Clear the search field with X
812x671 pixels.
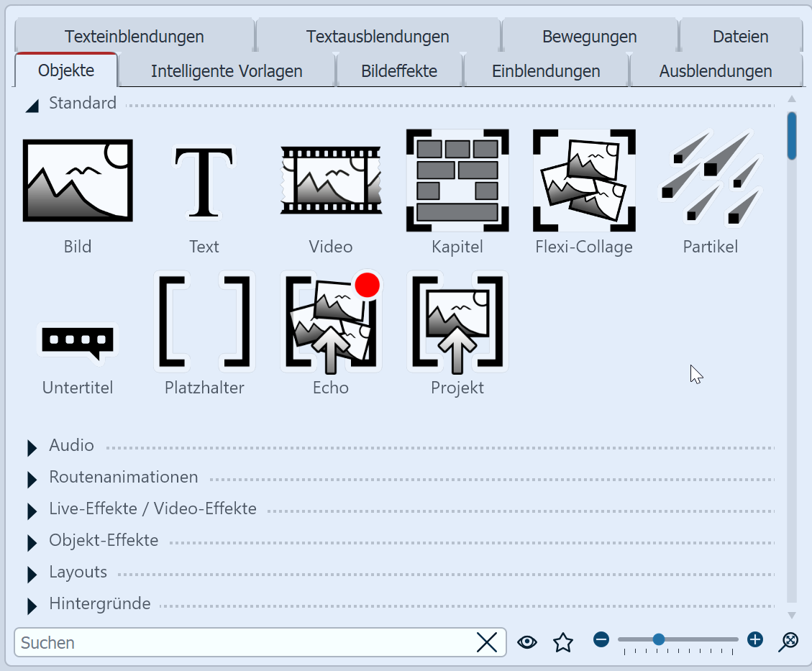487,642
